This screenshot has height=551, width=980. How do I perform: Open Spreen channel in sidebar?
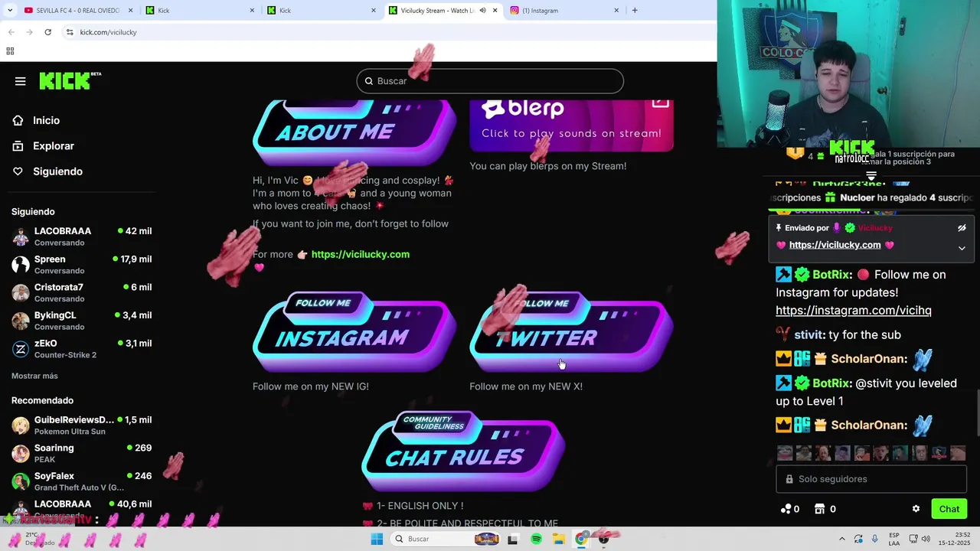[x=81, y=265]
